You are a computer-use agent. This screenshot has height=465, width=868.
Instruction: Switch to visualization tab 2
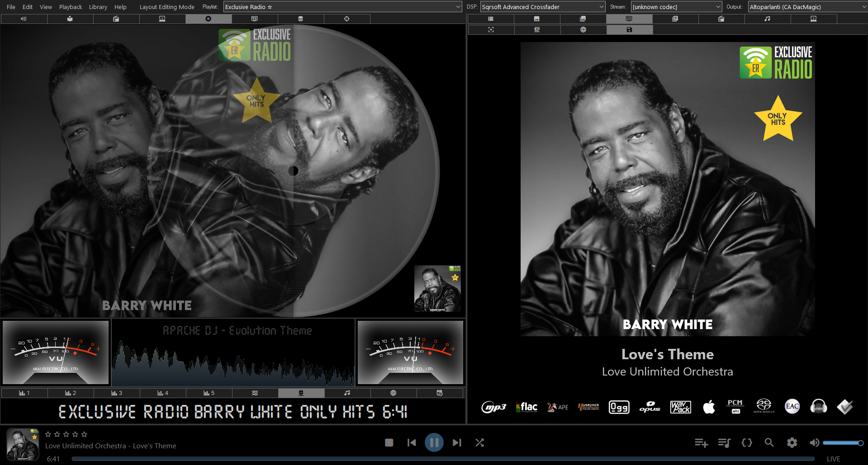pyautogui.click(x=71, y=393)
